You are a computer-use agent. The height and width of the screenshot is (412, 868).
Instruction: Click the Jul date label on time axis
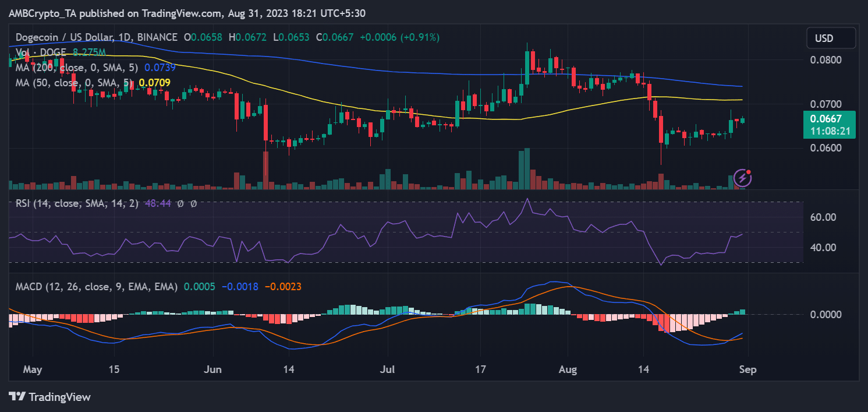388,369
